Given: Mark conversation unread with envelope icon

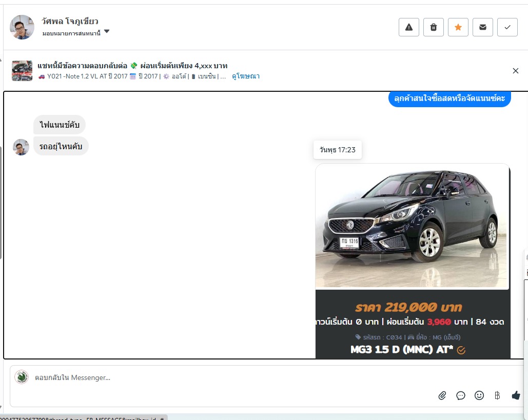Looking at the screenshot, I should 482,27.
